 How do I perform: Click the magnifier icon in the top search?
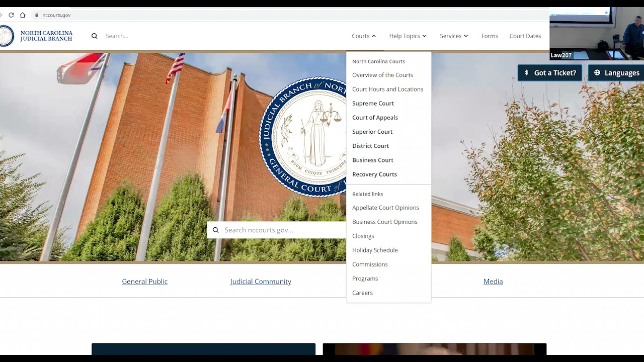click(x=94, y=36)
